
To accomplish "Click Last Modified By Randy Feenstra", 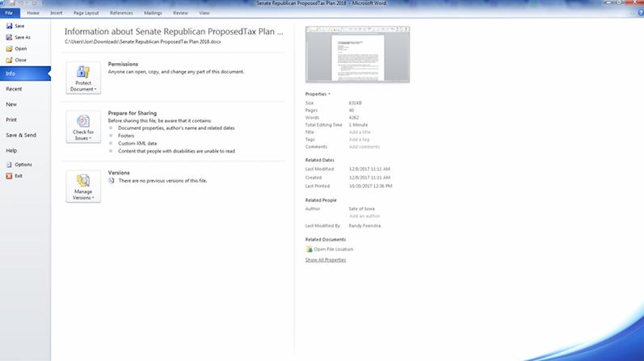I will tap(364, 226).
